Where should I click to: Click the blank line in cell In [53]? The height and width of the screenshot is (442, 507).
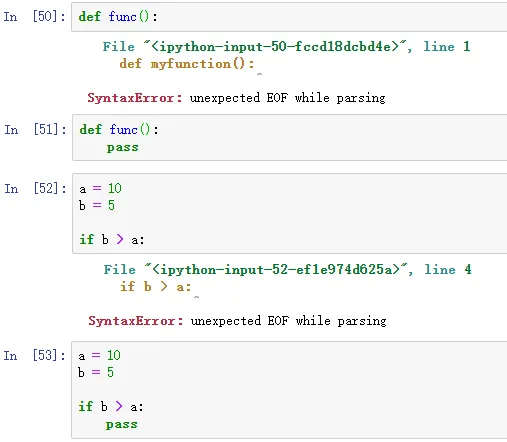click(290, 389)
